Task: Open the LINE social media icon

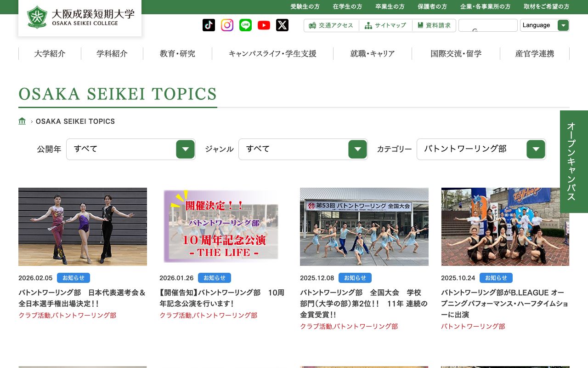Action: (x=245, y=25)
